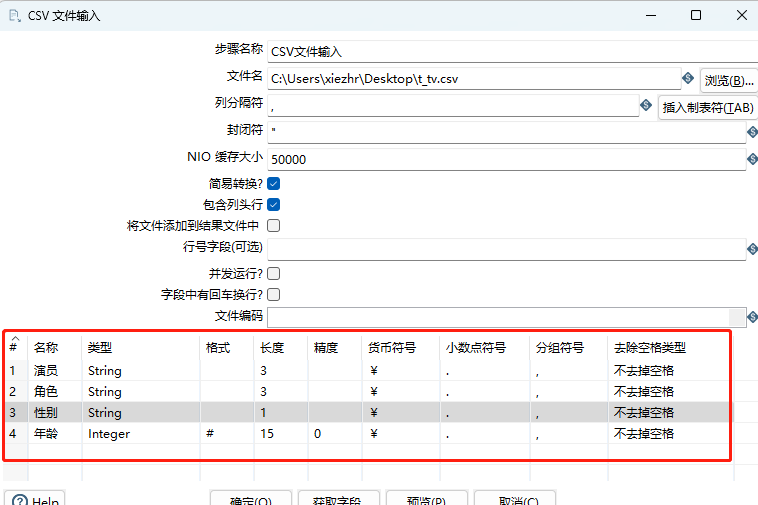
Task: Select the 角色 field name cell
Action: point(55,391)
